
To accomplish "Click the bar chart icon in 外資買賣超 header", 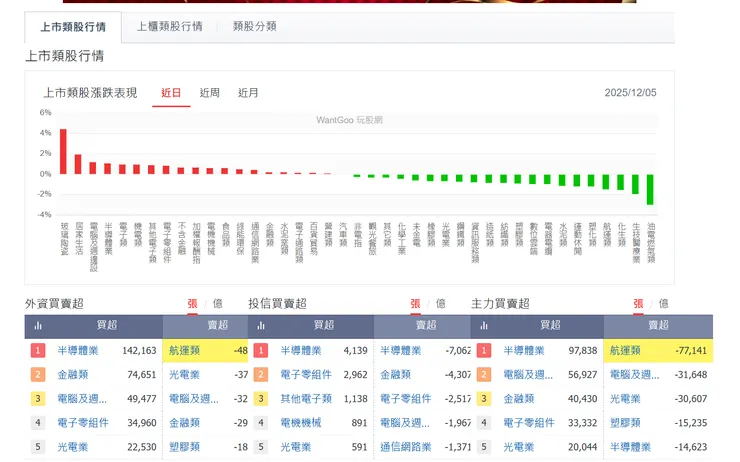I will click(x=38, y=326).
